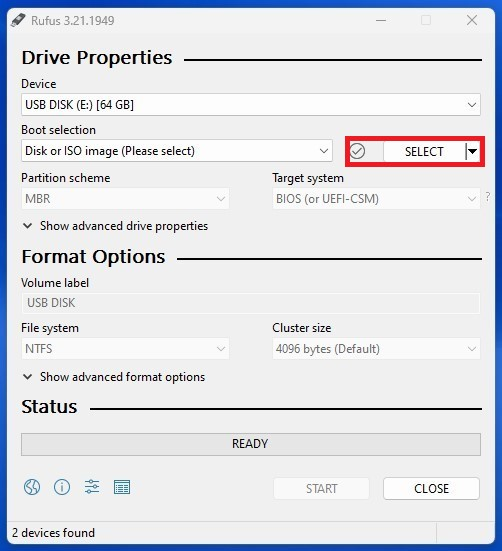Viewport: 502px width, 551px height.
Task: Open the language globe icon
Action: (x=32, y=487)
